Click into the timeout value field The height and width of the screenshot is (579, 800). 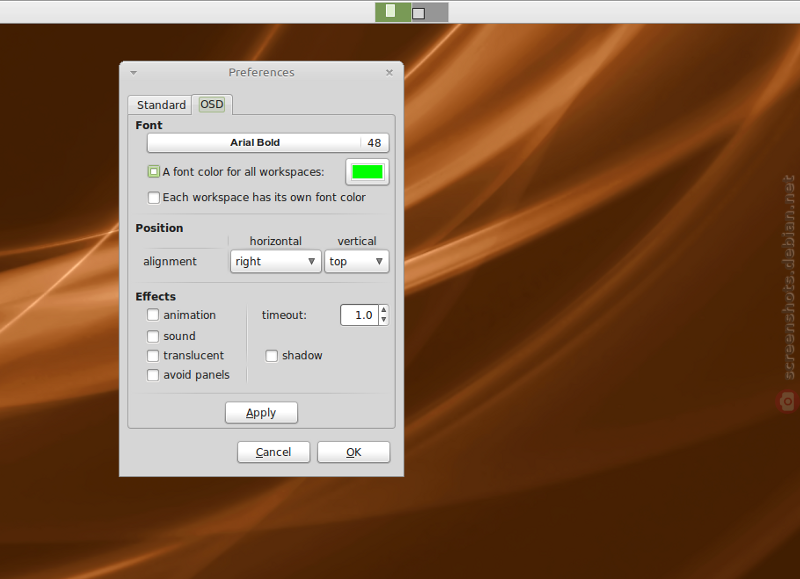[359, 315]
